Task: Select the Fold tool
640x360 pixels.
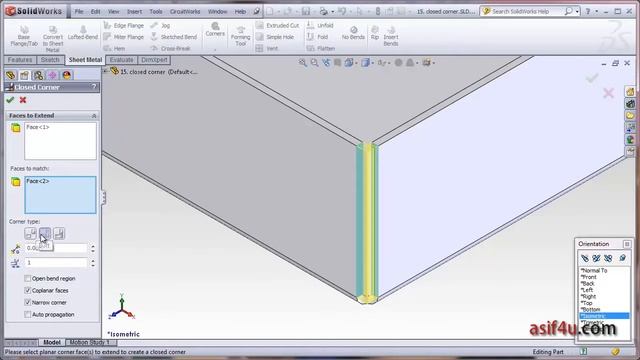Action: [318, 37]
